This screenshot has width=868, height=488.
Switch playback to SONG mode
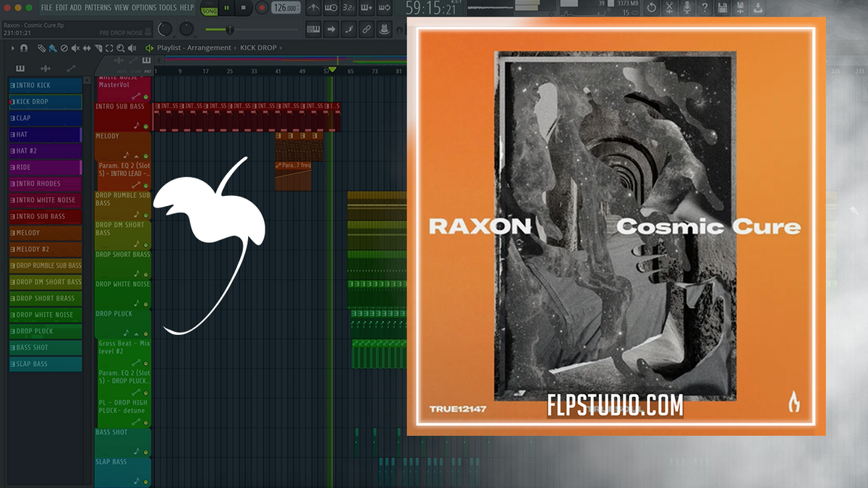(209, 10)
